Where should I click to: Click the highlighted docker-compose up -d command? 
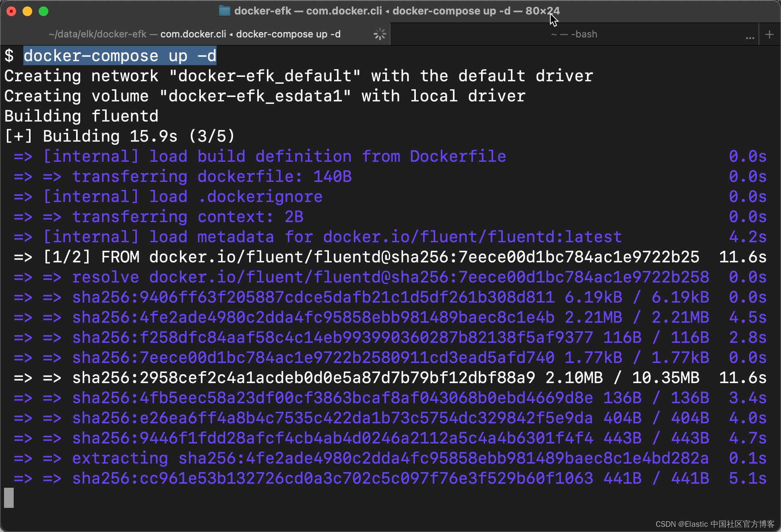pos(120,56)
